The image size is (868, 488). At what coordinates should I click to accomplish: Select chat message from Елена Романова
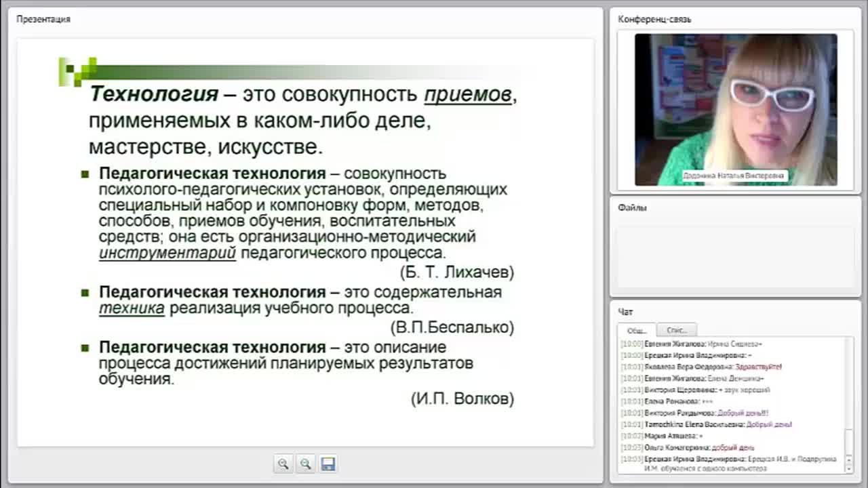[667, 401]
